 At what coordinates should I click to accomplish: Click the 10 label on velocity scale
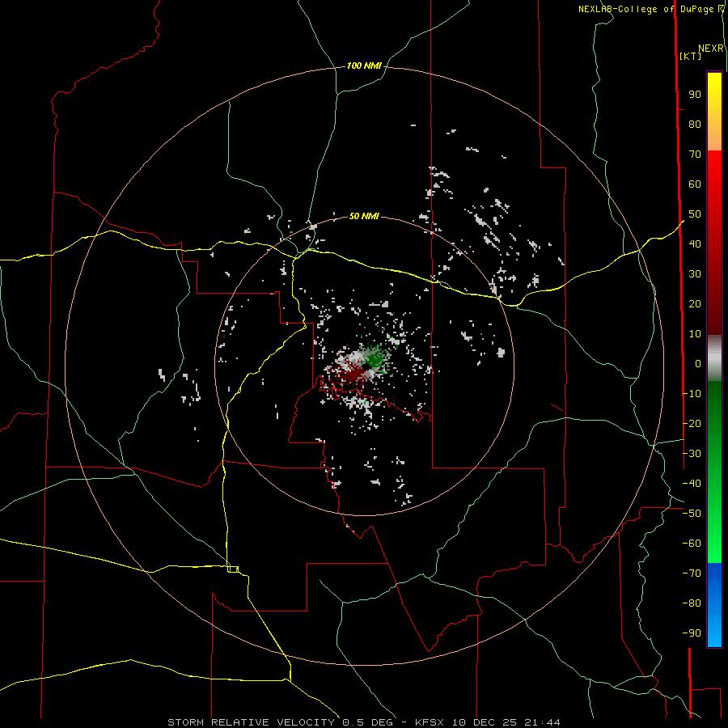click(695, 334)
